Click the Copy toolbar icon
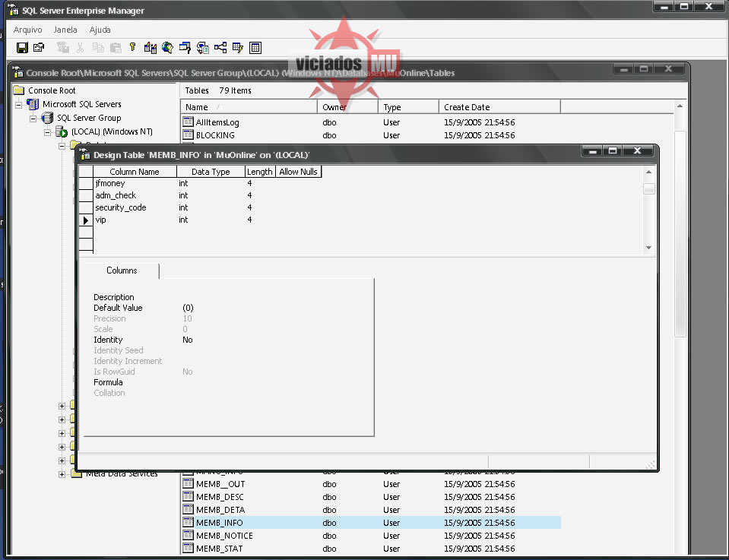Image resolution: width=729 pixels, height=560 pixels. click(x=97, y=47)
